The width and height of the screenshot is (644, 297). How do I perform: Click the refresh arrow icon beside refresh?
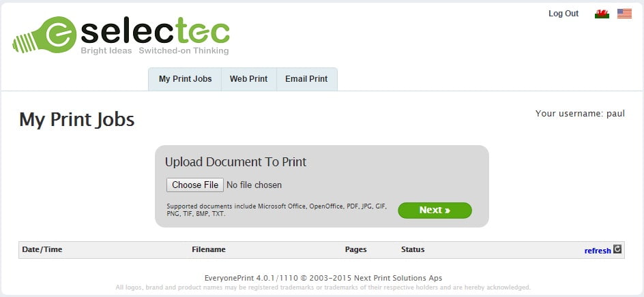tap(617, 249)
